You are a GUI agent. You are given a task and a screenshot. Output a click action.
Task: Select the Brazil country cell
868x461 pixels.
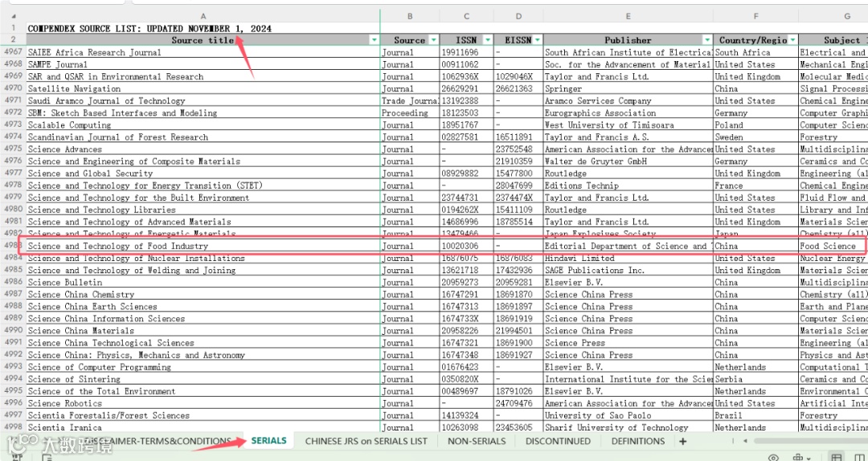click(755, 415)
